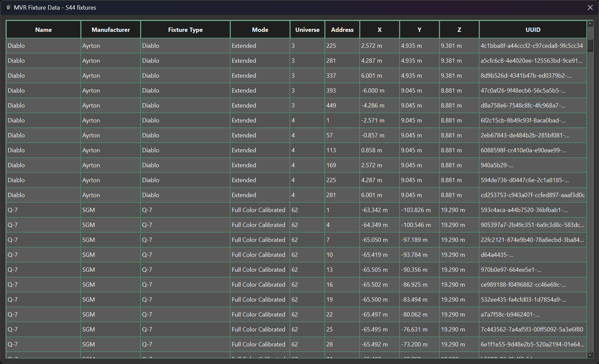Click the X column header
This screenshot has height=364, width=599.
(x=380, y=30)
